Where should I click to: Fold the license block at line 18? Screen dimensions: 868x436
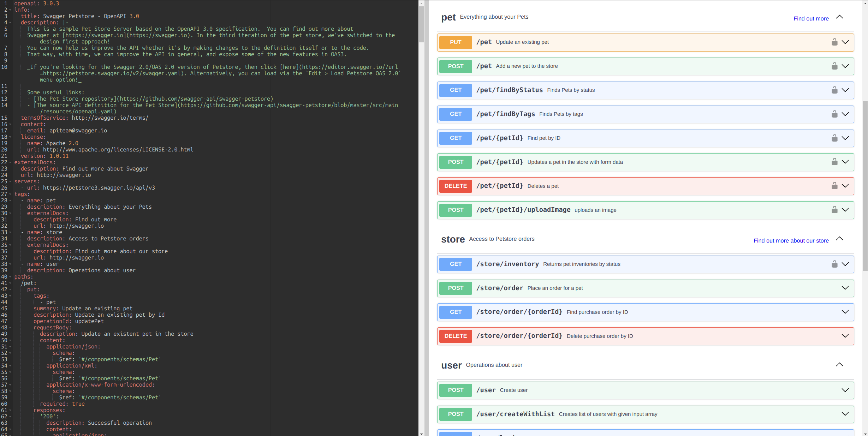pyautogui.click(x=11, y=137)
